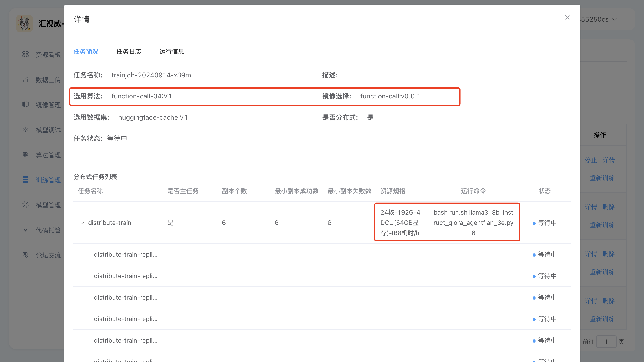Click the 模型调试 layers icon
The width and height of the screenshot is (644, 362).
click(26, 130)
